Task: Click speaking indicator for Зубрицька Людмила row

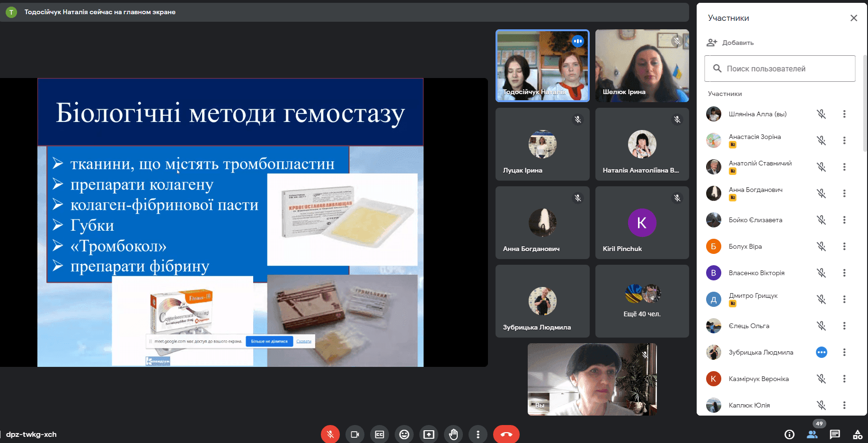Action: coord(822,352)
